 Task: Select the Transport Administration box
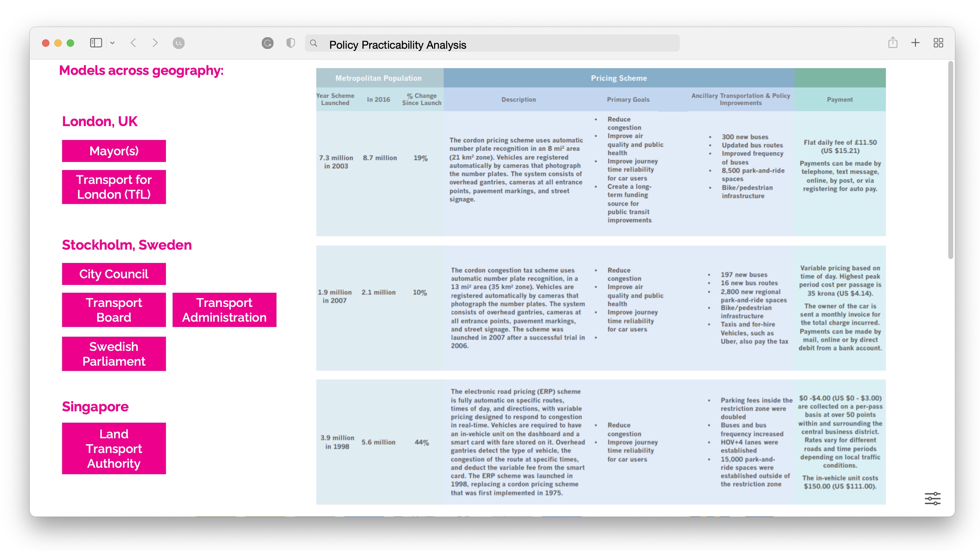coord(224,309)
